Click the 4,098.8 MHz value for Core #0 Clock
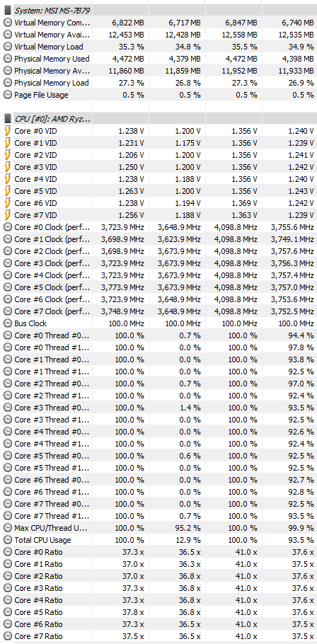This screenshot has height=644, width=317. point(236,227)
